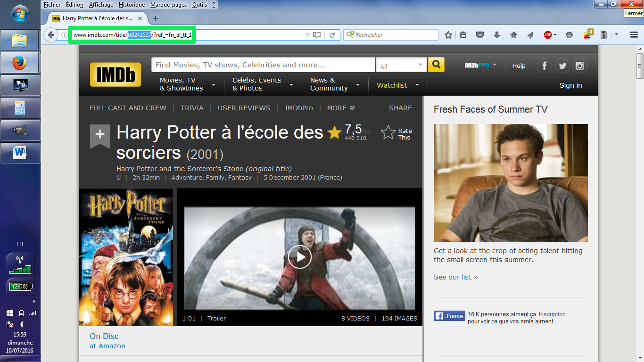Open File Explorer in taskbar
This screenshot has height=362, width=644.
pos(20,41)
